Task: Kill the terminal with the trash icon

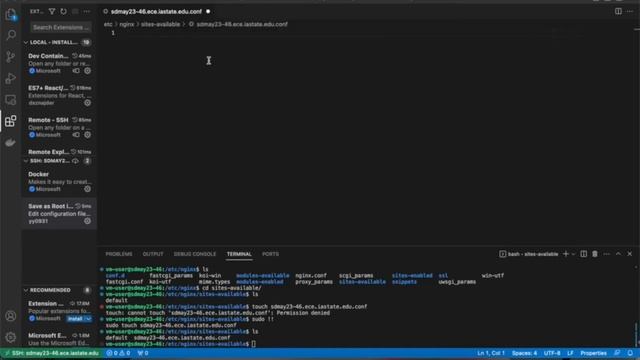Action: tap(595, 254)
